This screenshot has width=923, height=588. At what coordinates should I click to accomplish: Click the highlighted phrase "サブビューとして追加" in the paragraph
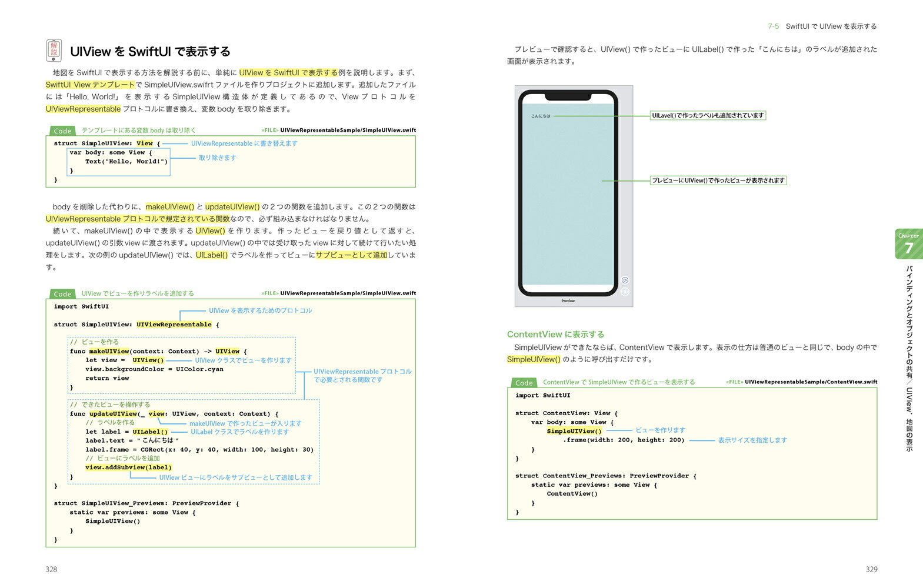[x=352, y=255]
